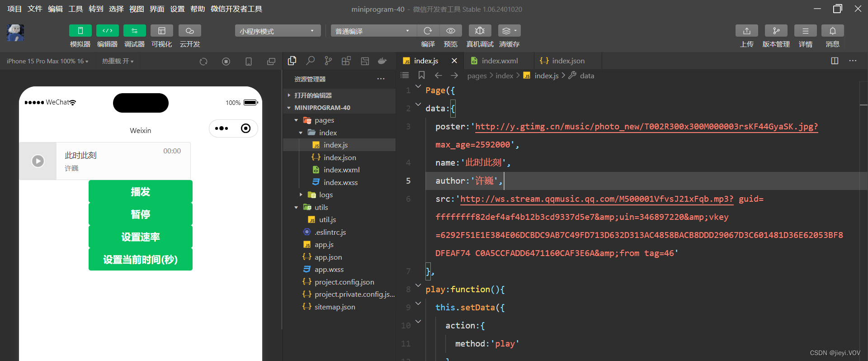Open the 项目 menu
Image resolution: width=868 pixels, height=361 pixels.
(x=14, y=9)
